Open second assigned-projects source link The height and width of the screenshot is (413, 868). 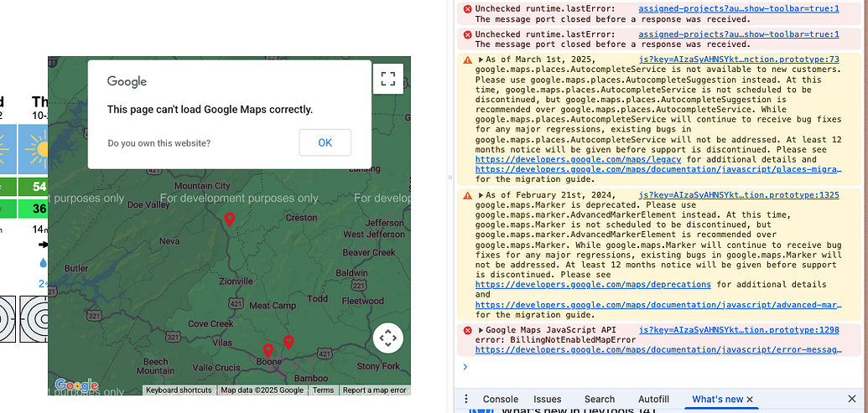739,34
